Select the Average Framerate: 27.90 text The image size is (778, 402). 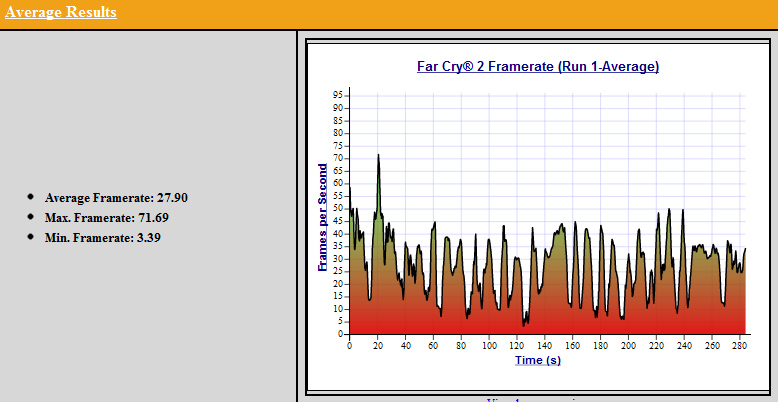(x=116, y=198)
